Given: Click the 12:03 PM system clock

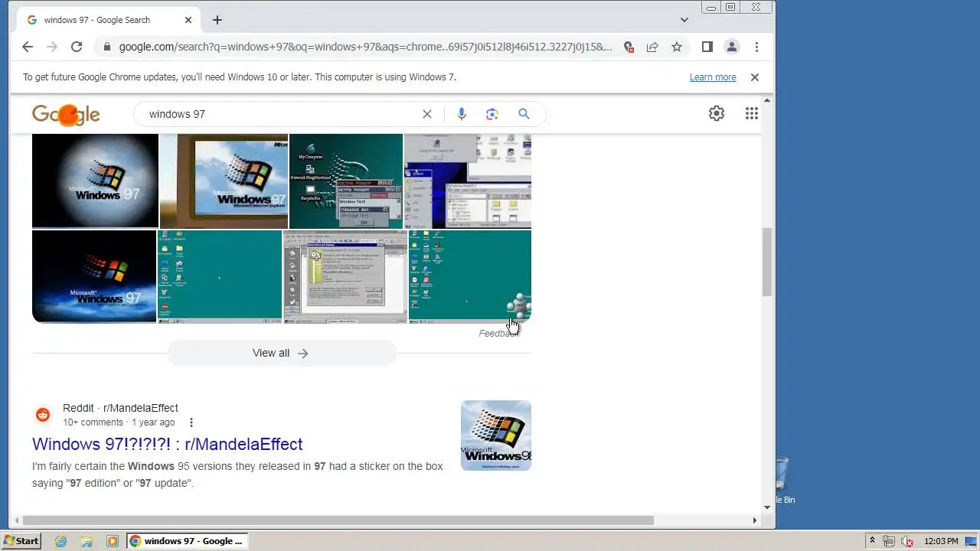Looking at the screenshot, I should coord(941,541).
